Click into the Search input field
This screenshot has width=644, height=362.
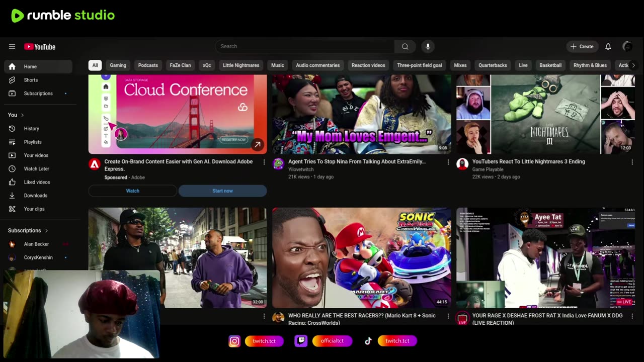305,46
